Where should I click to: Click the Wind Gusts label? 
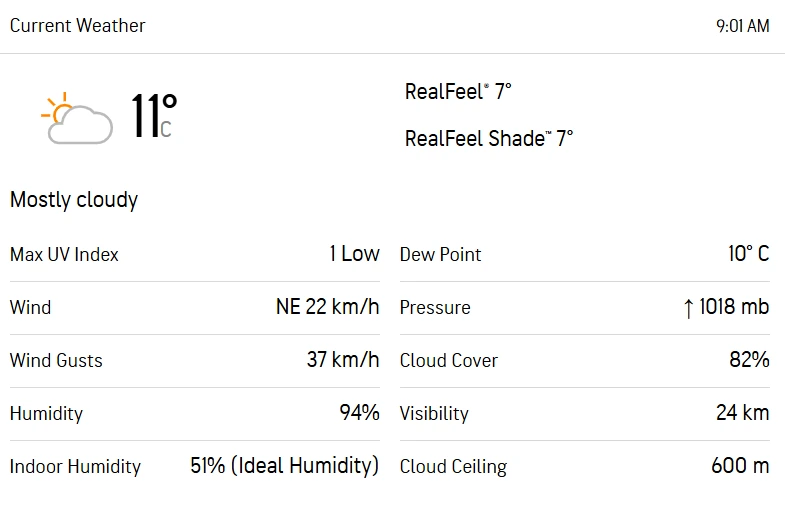tap(56, 361)
